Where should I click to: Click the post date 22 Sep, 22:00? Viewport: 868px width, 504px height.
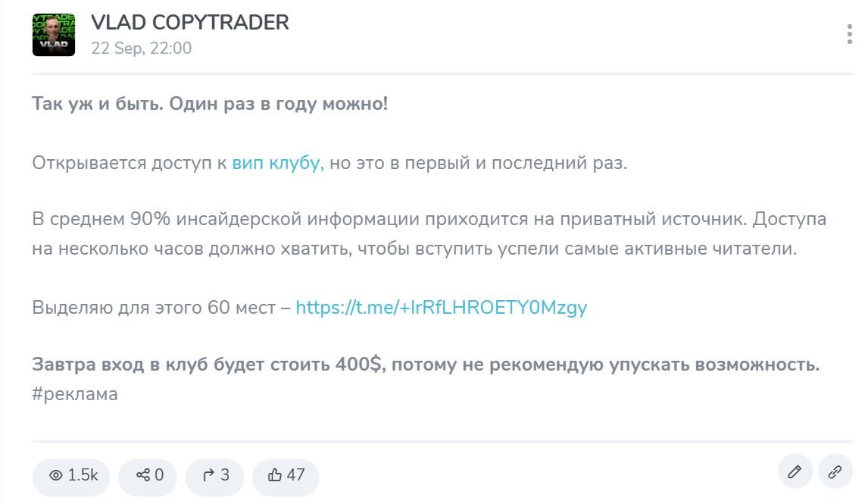141,49
